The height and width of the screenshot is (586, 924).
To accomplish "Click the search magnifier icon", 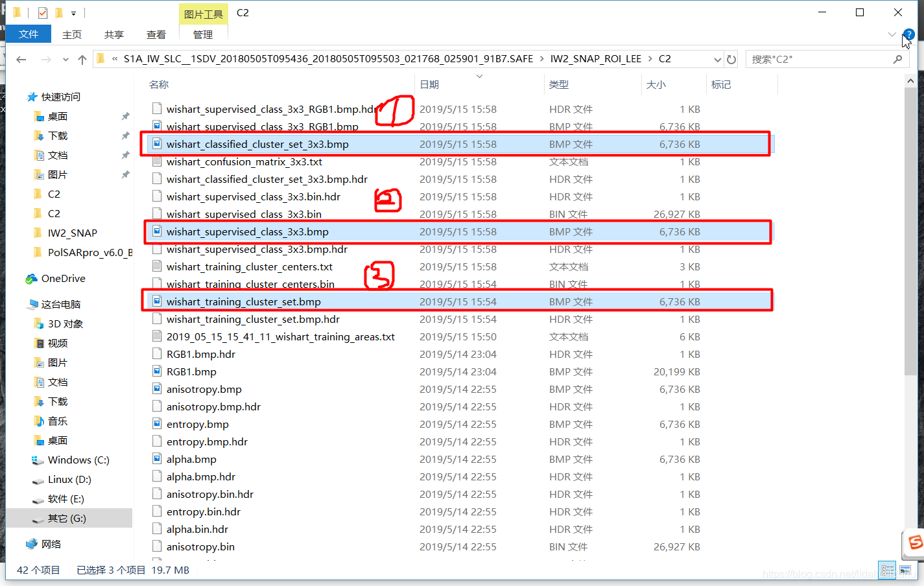I will [898, 59].
